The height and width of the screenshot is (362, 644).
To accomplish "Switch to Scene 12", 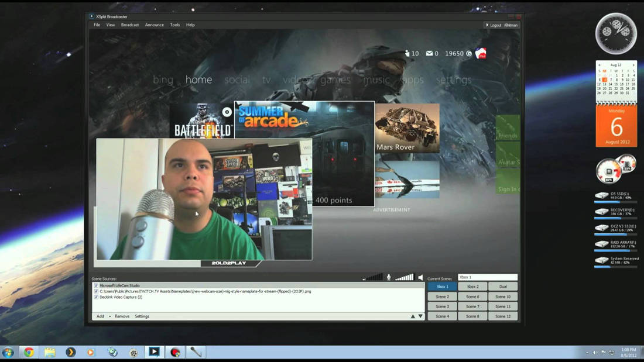I will (x=503, y=316).
